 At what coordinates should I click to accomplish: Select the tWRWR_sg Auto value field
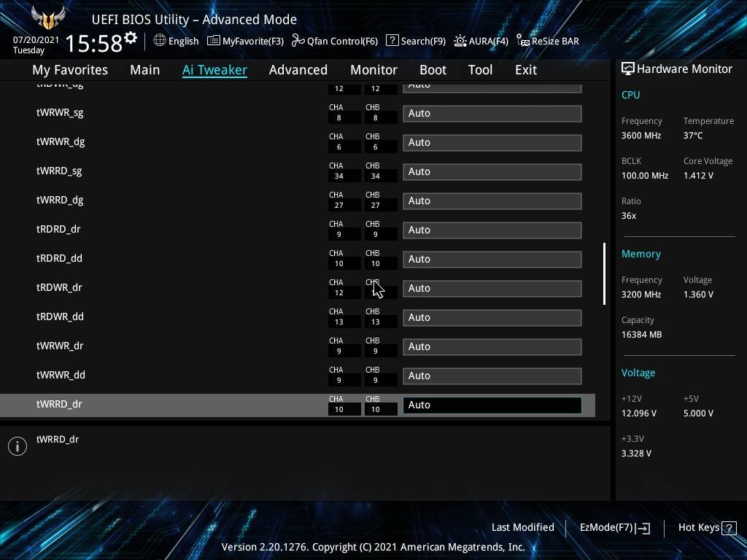[x=492, y=114]
